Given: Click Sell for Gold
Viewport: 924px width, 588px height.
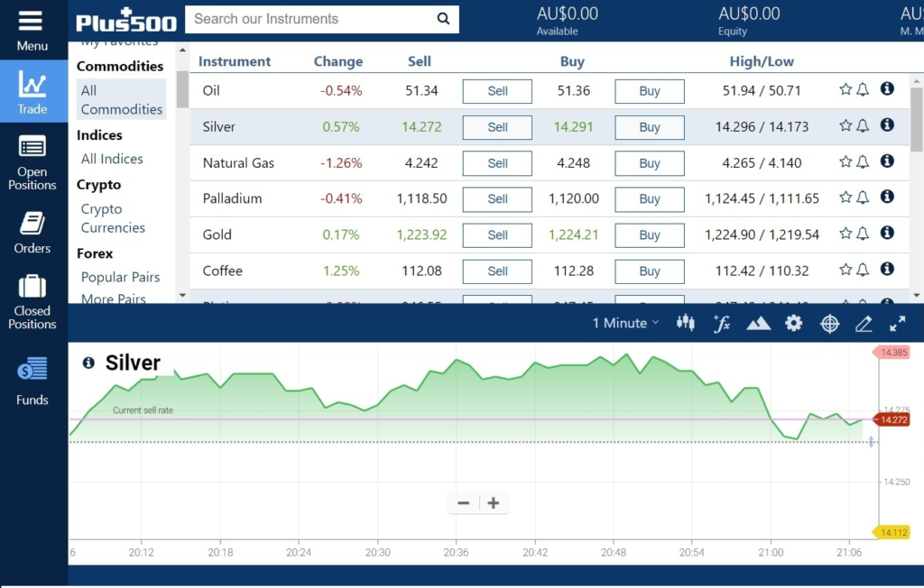Looking at the screenshot, I should (x=497, y=235).
